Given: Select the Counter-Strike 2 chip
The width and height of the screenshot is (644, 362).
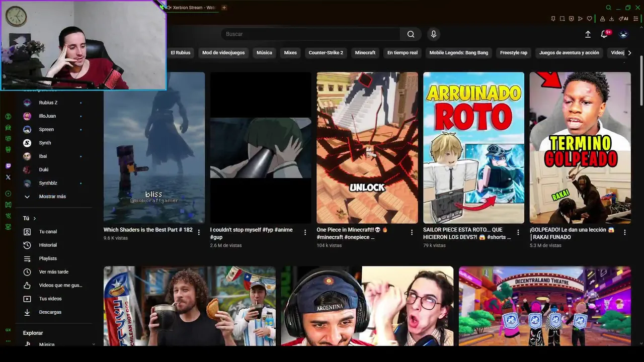Looking at the screenshot, I should (326, 53).
